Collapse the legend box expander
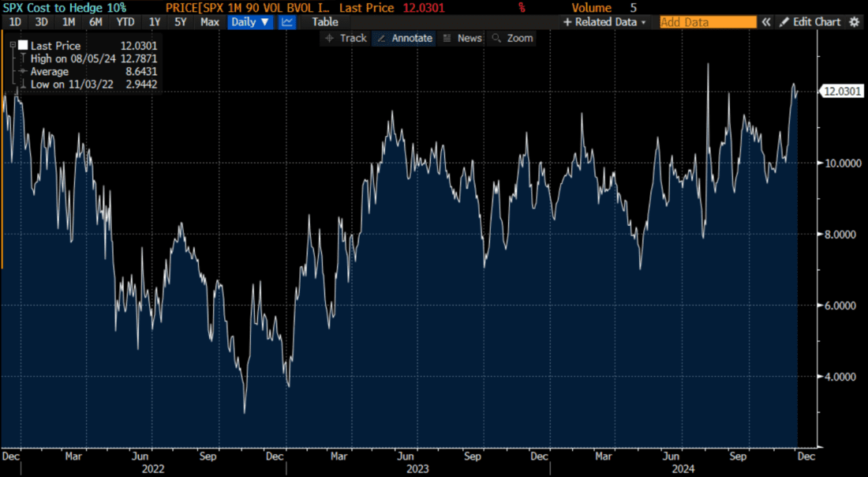Screen dimensions: 868x477 pyautogui.click(x=13, y=46)
